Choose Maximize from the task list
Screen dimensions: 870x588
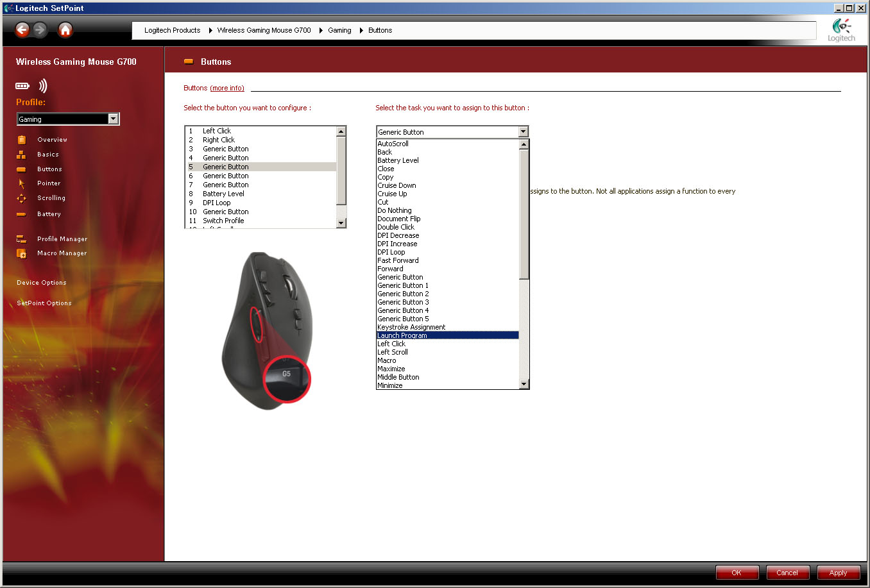(448, 369)
